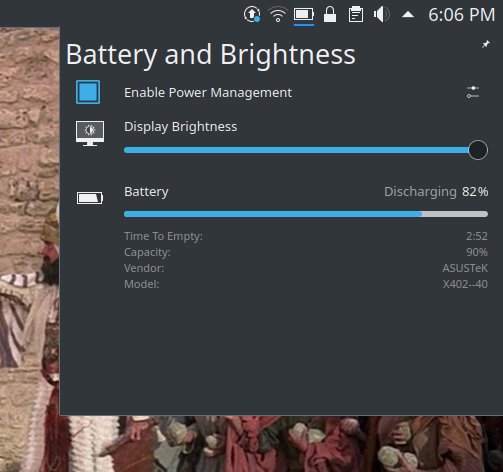Click the battery icon beside Battery label
This screenshot has height=472, width=503.
[x=90, y=198]
